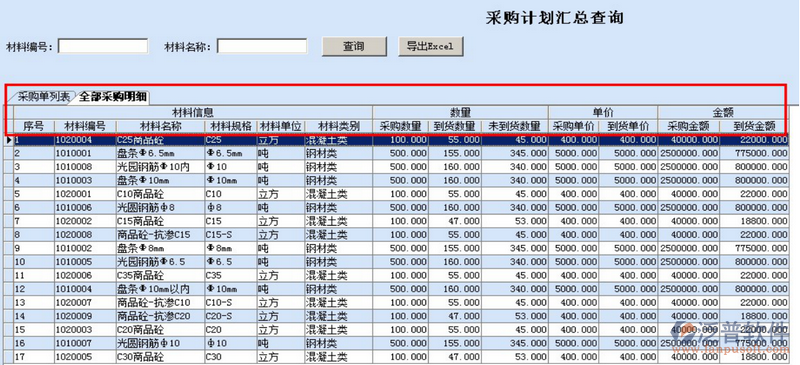Click the 未到货数量 column header
Screen dimensions: 800x365
pos(514,126)
